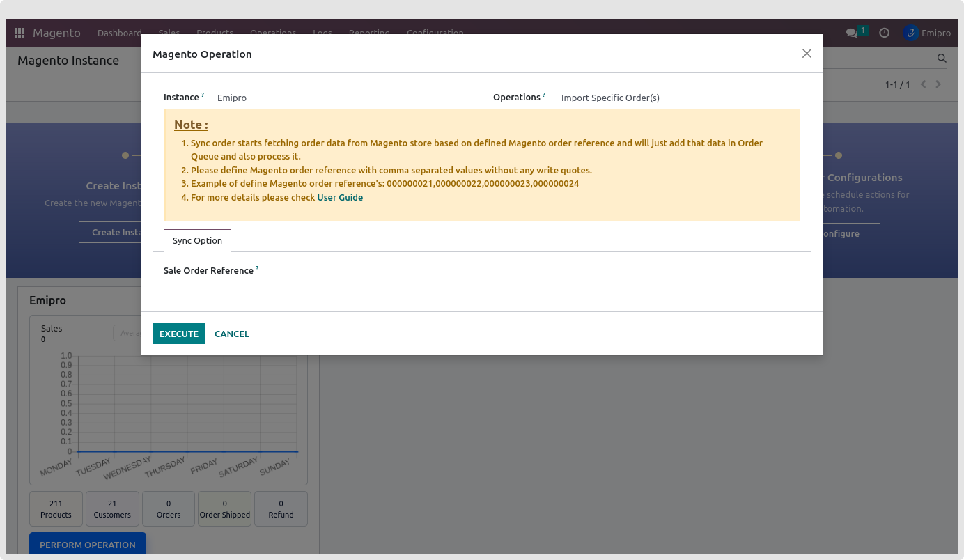964x560 pixels.
Task: Close the Magento Operation dialog
Action: pyautogui.click(x=807, y=54)
